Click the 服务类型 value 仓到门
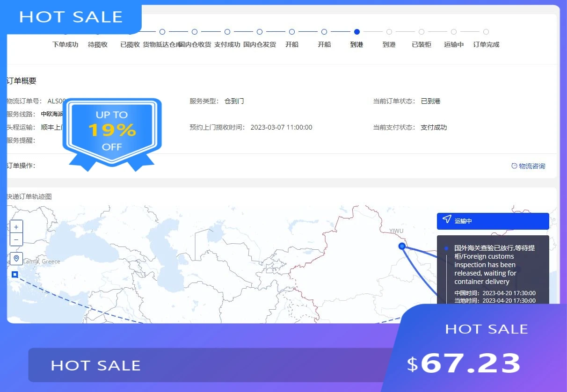 (x=234, y=101)
